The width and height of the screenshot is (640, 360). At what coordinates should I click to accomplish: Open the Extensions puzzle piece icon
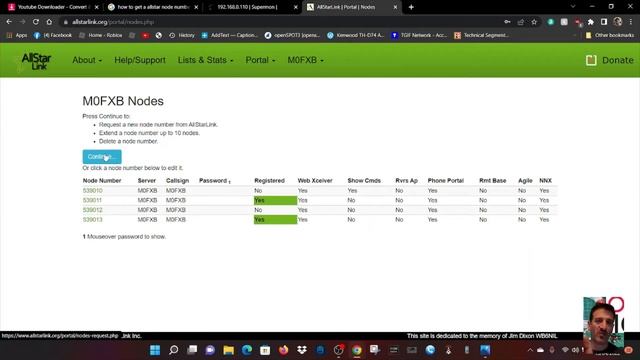(x=591, y=22)
